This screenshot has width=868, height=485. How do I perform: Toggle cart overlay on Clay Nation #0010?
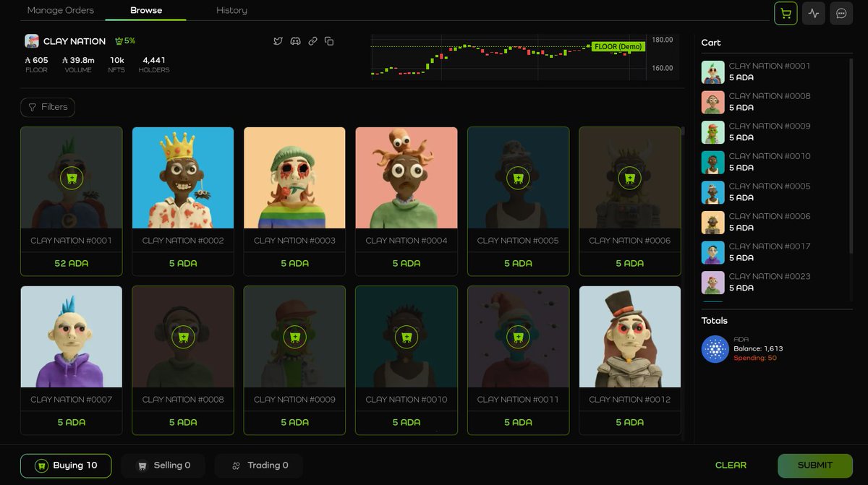[x=407, y=337]
